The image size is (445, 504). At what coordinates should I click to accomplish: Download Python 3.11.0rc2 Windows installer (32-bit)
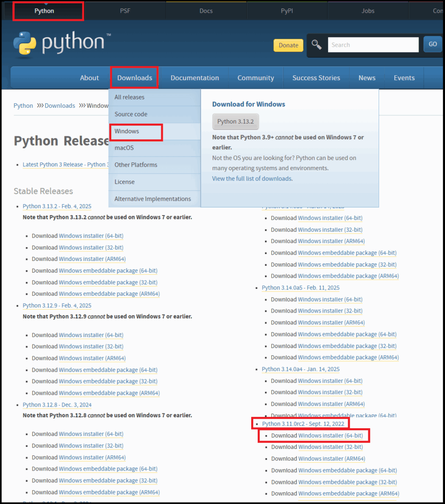[330, 447]
